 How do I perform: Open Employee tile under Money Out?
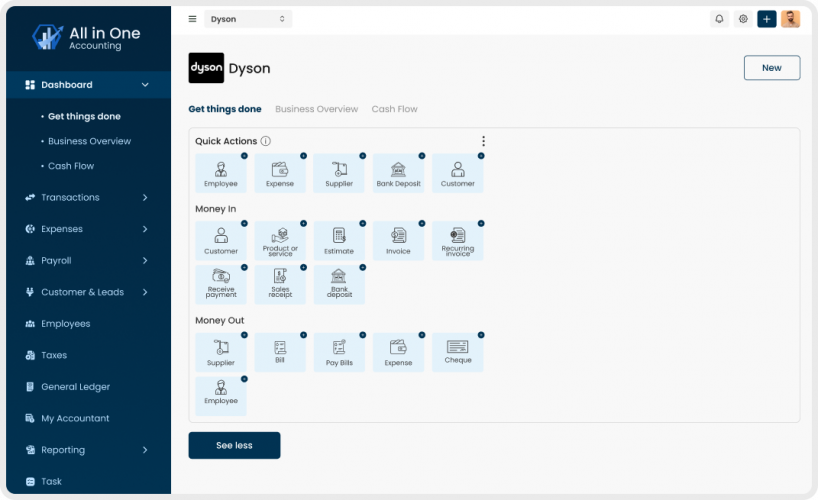(221, 396)
